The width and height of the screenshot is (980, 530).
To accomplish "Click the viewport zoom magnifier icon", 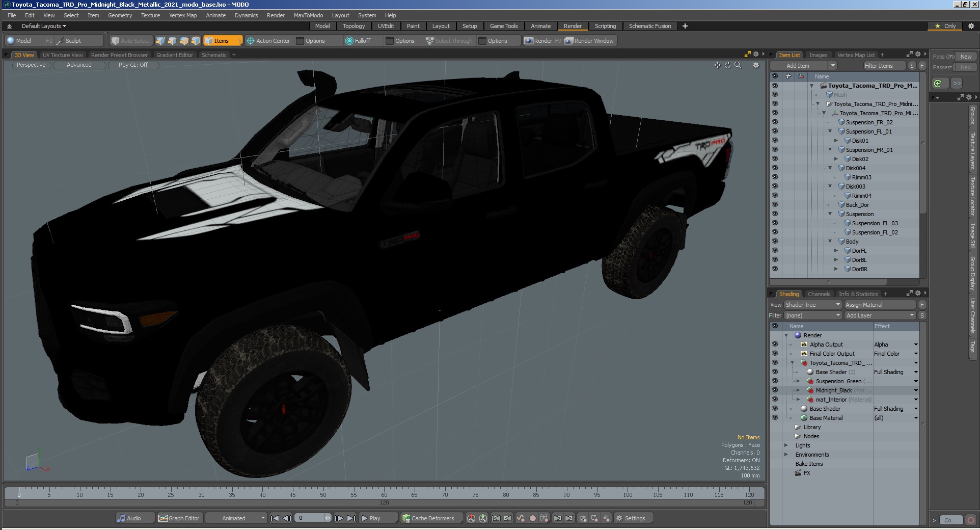I will [x=738, y=65].
